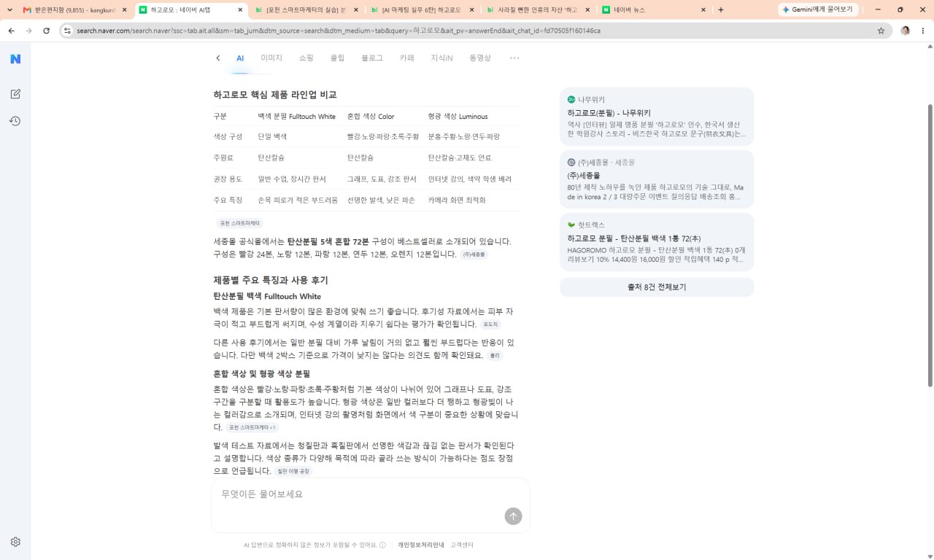Click the 포도치 citation chip

(490, 324)
